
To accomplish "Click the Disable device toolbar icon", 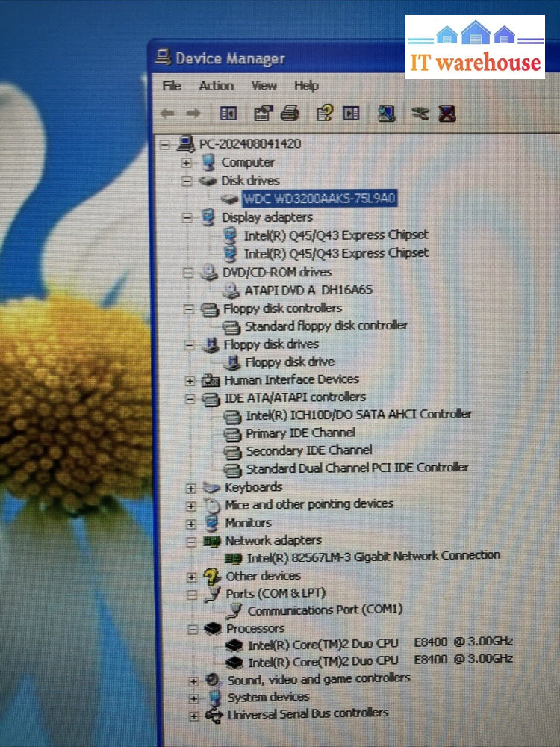I will [x=420, y=114].
